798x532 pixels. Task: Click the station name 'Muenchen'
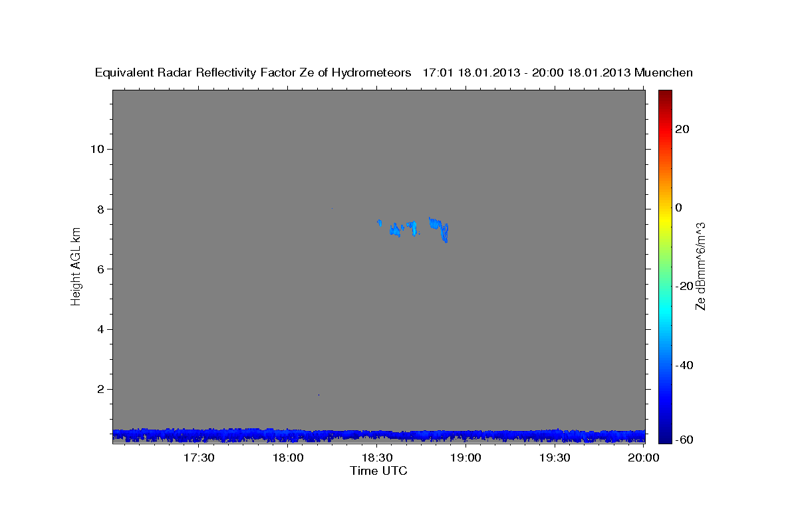(664, 73)
